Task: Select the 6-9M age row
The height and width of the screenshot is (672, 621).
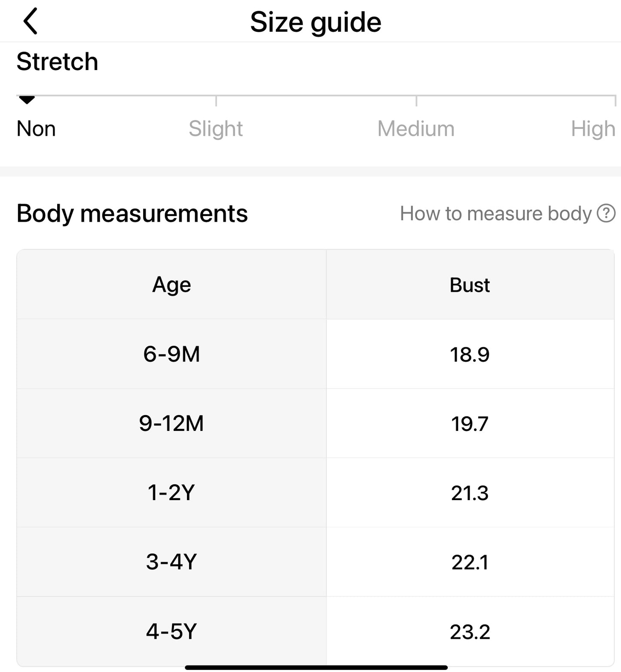Action: click(x=171, y=354)
